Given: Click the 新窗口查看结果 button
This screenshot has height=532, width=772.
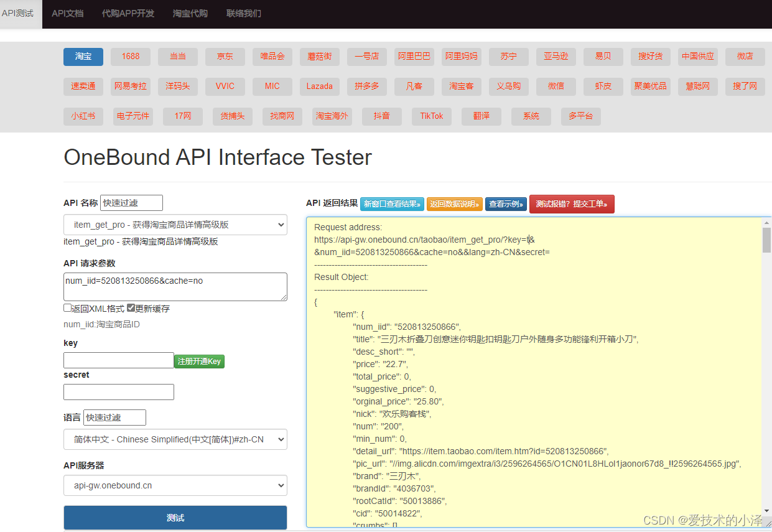Looking at the screenshot, I should (x=392, y=203).
